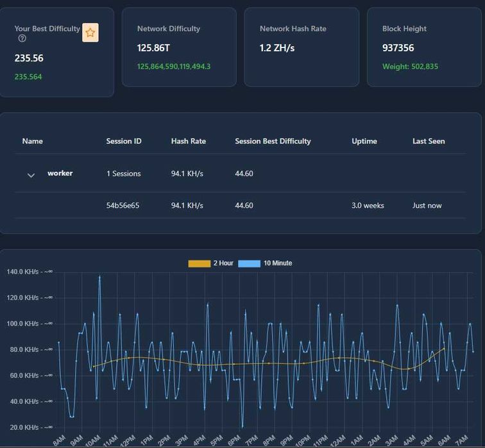Select session ID 54b56e65
Screen dimensions: 485x448
[123, 206]
